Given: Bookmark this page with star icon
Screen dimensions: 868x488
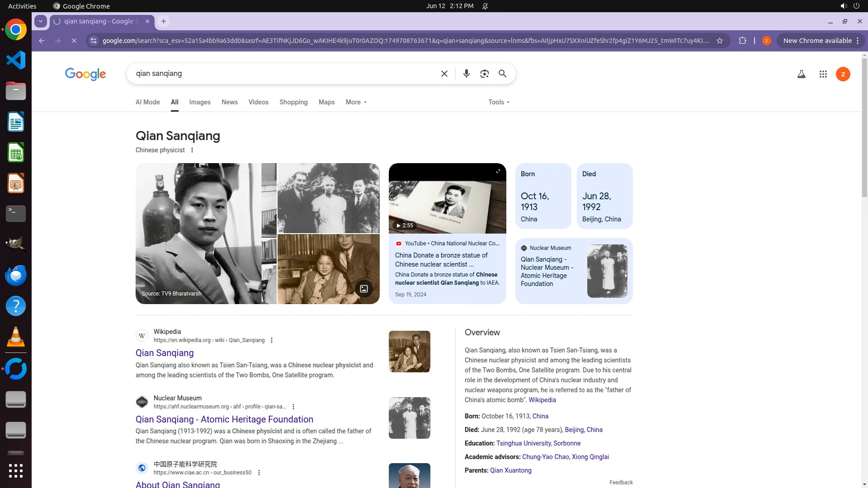Looking at the screenshot, I should 720,41.
